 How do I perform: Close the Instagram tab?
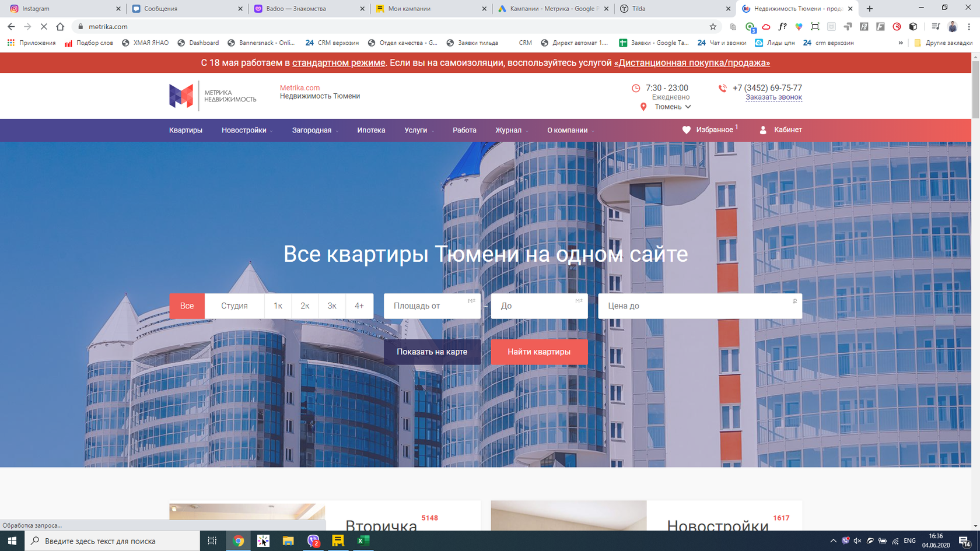tap(118, 9)
